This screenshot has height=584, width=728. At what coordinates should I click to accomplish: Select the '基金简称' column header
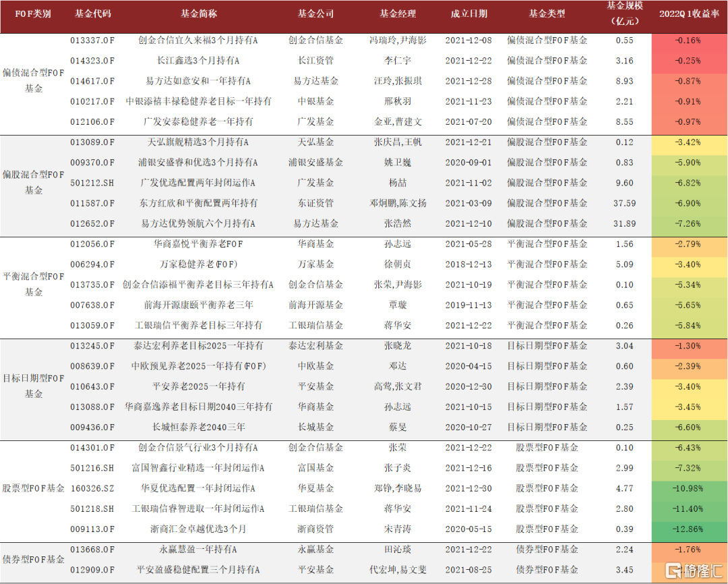coord(199,14)
